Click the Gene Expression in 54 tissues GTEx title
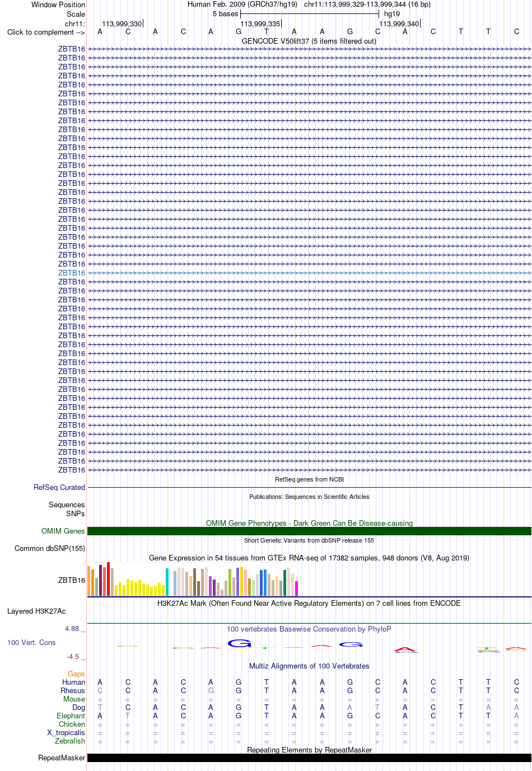 point(309,558)
